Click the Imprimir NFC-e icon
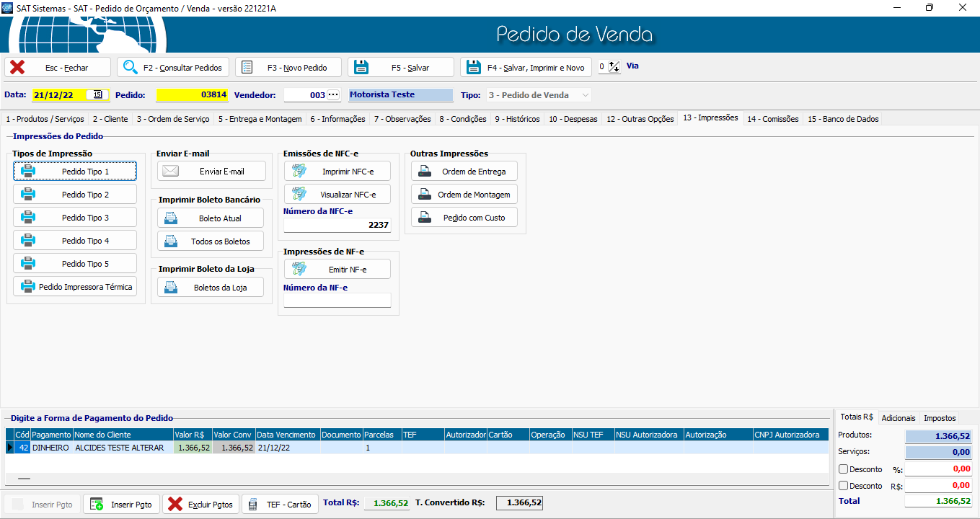Viewport: 980px width, 519px height. (298, 171)
